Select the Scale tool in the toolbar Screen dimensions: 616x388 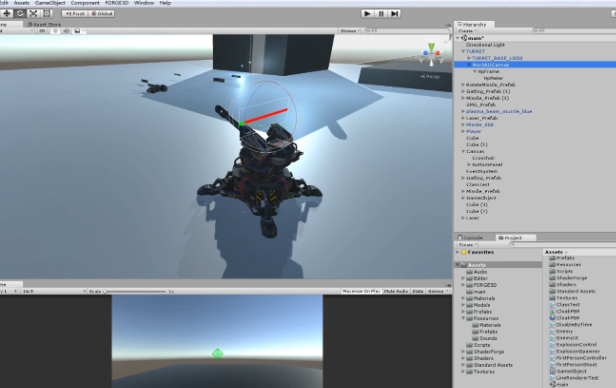[33, 13]
